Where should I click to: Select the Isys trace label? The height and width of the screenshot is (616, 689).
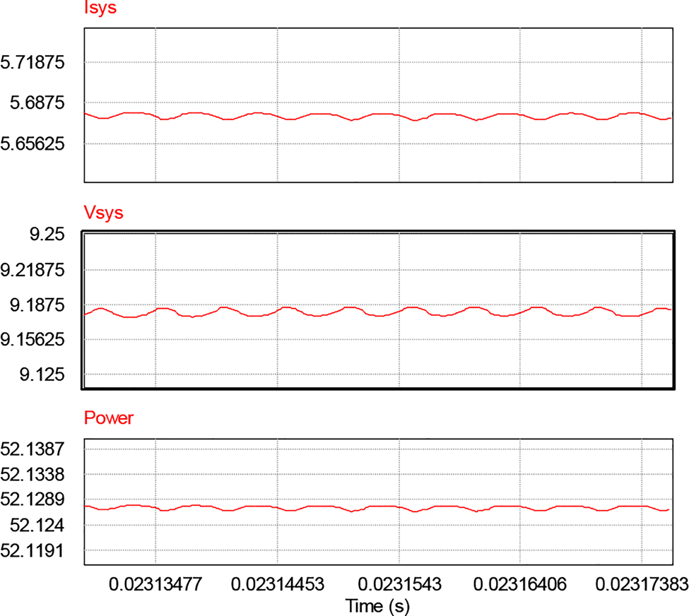(x=99, y=8)
